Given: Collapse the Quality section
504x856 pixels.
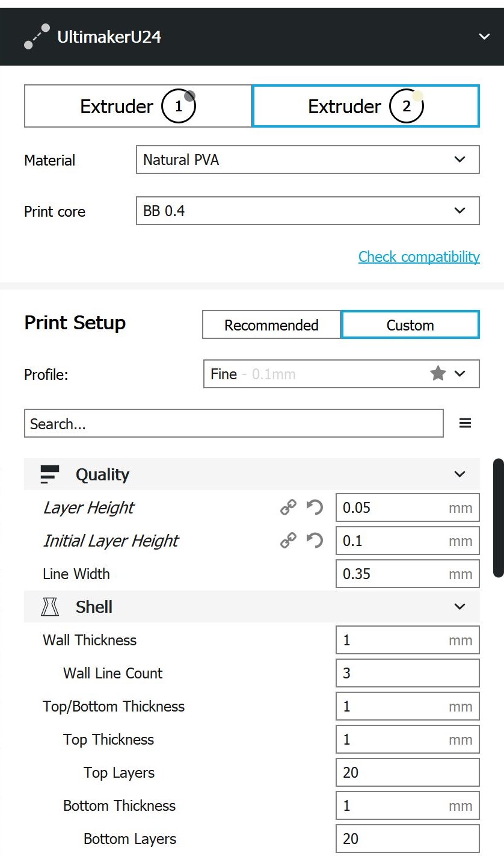Looking at the screenshot, I should [459, 474].
